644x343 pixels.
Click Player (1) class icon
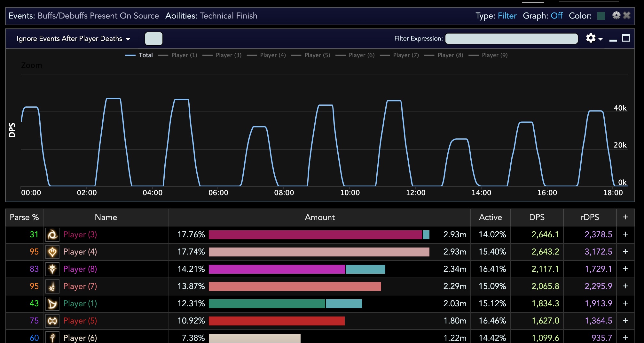click(52, 304)
